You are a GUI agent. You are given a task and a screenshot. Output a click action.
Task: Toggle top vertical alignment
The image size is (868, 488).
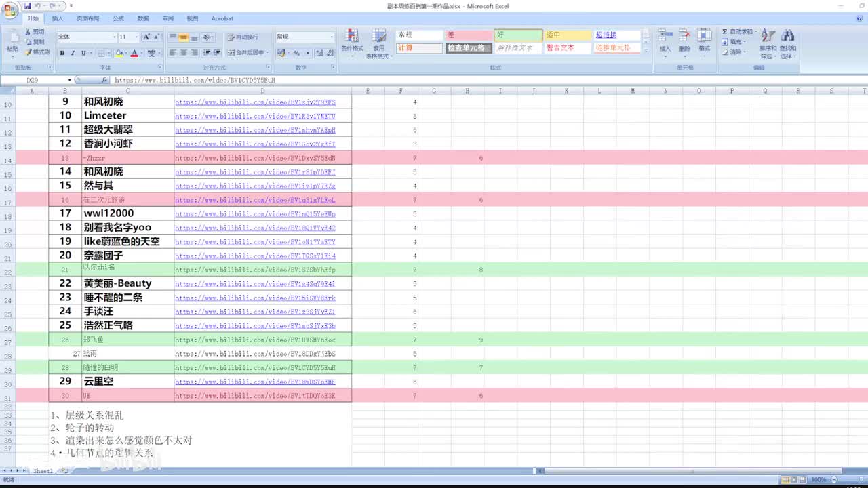pos(173,37)
